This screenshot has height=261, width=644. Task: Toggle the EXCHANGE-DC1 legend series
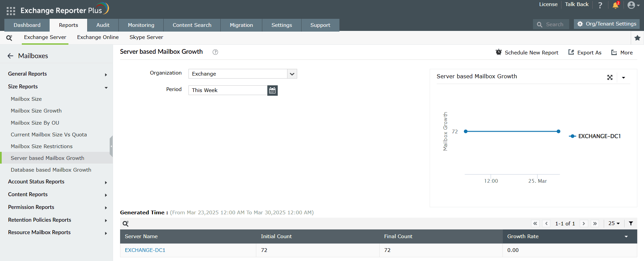595,136
